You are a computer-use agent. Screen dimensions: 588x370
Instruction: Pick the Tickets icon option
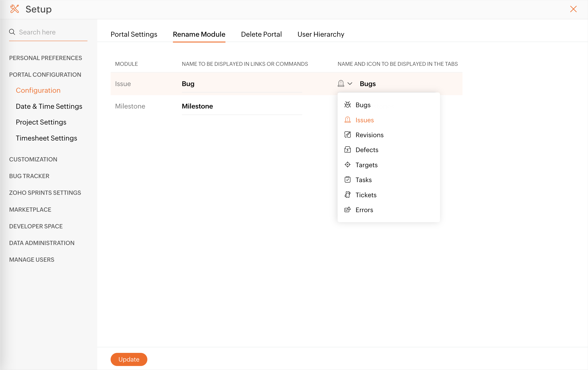pyautogui.click(x=348, y=195)
